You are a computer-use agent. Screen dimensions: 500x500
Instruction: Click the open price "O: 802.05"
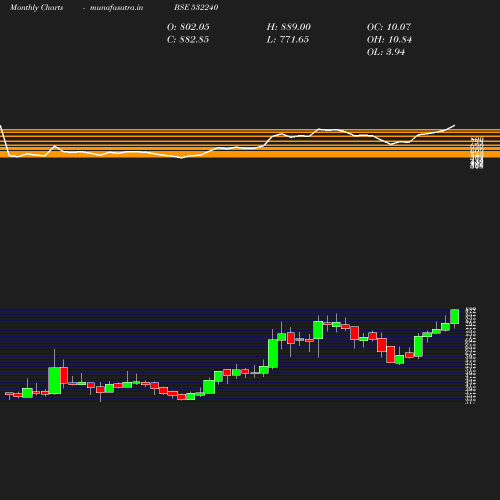click(x=188, y=27)
